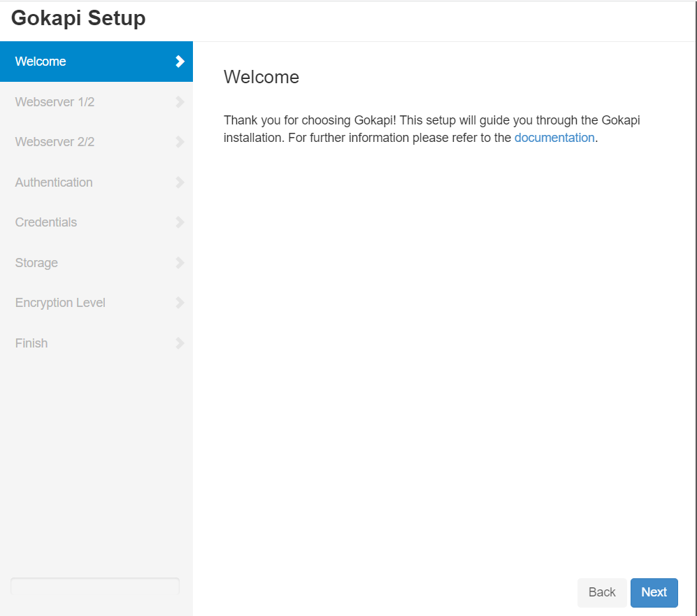This screenshot has height=616, width=697.
Task: Select the Welcome step in the sidebar
Action: click(x=96, y=62)
